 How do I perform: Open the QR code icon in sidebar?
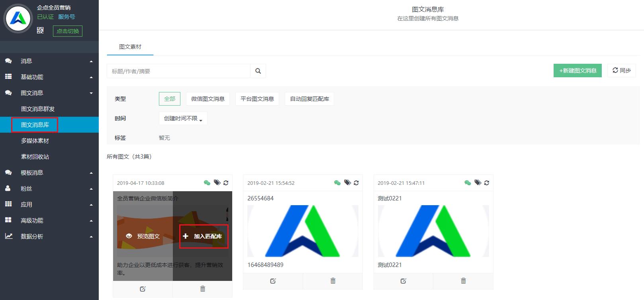point(40,30)
